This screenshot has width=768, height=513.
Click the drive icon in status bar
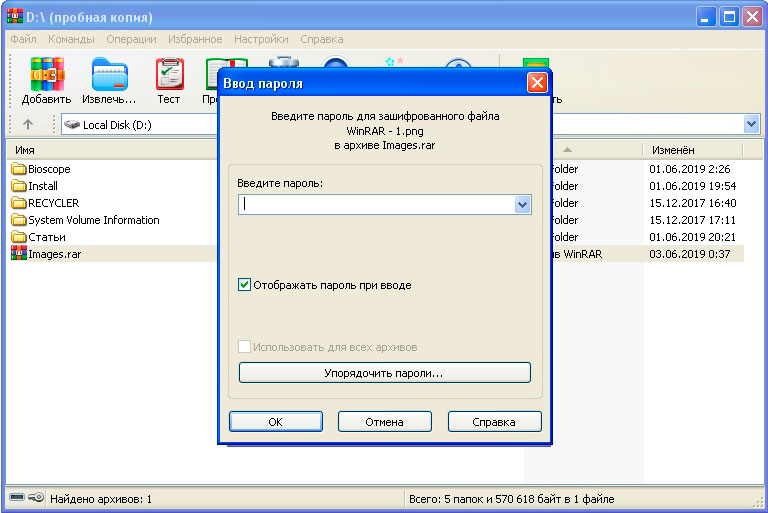17,498
